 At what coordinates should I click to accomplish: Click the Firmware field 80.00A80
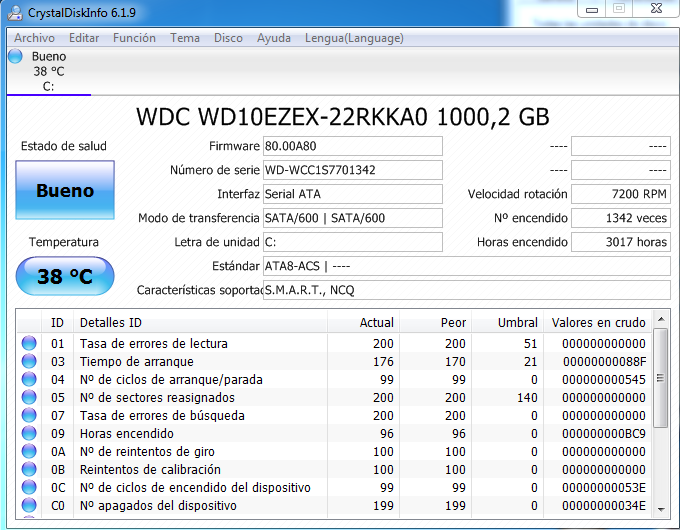point(353,146)
